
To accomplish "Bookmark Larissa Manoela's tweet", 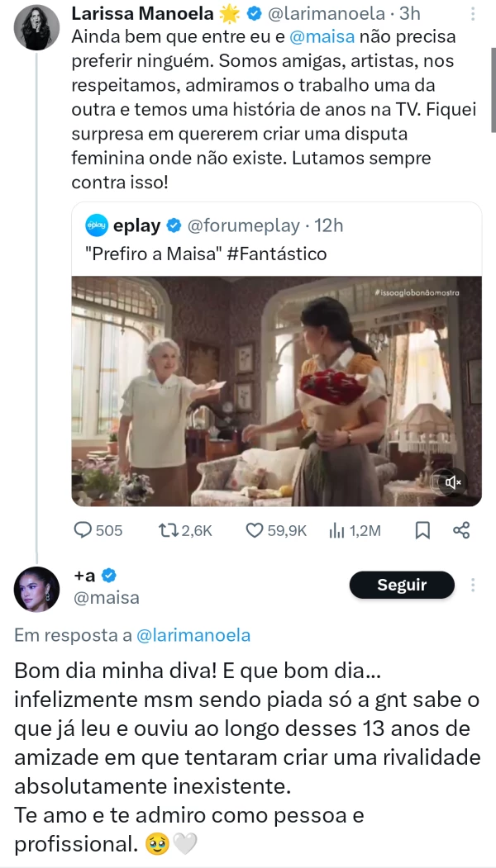I will coord(422,530).
